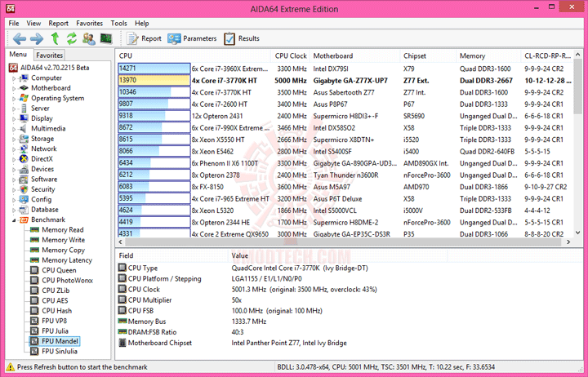Image resolution: width=588 pixels, height=377 pixels.
Task: Select the Operating System tree item
Action: click(52, 98)
